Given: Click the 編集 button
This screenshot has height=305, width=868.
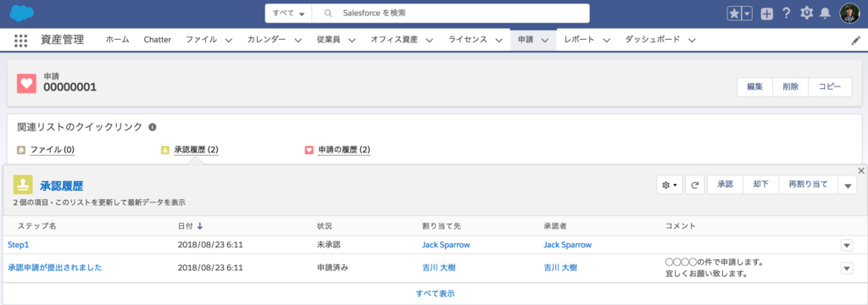Looking at the screenshot, I should pos(755,87).
